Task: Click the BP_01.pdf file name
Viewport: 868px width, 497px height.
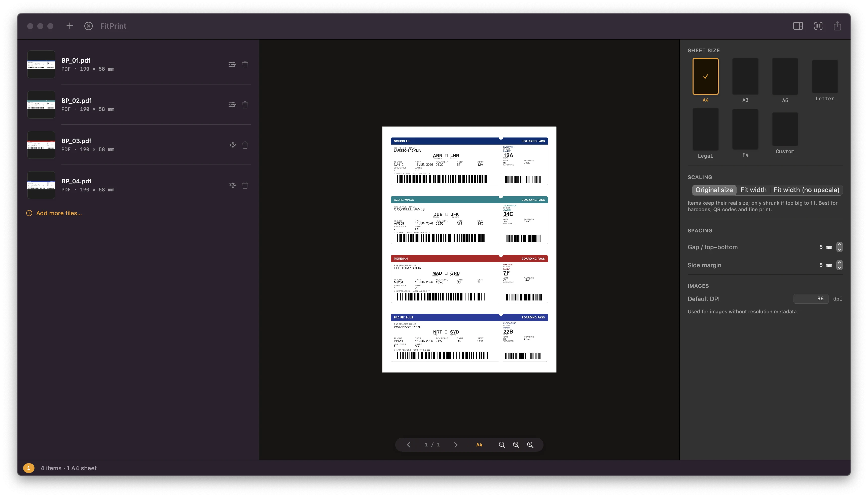Action: [76, 60]
